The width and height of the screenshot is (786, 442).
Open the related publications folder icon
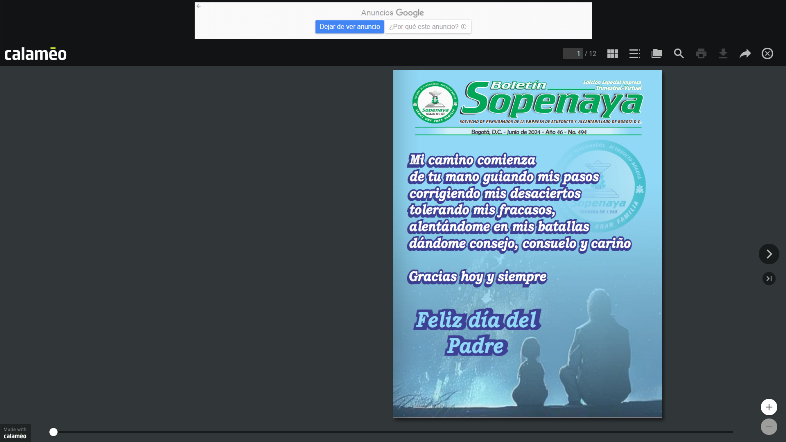(657, 54)
